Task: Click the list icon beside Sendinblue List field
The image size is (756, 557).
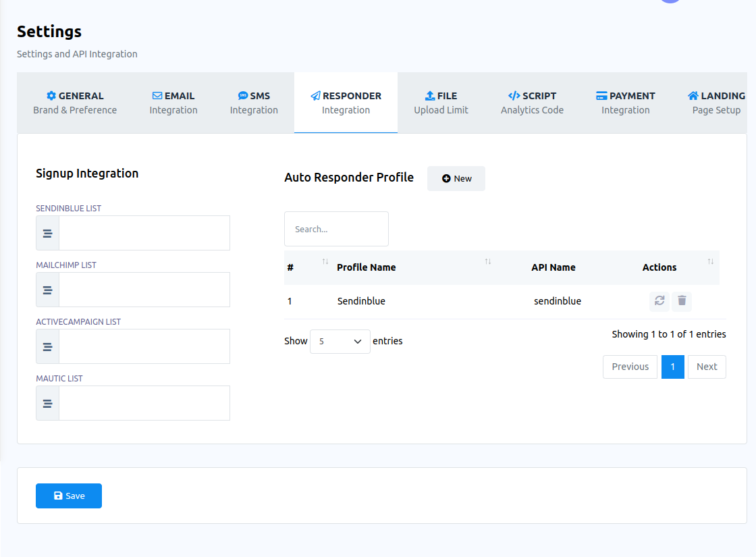Action: coord(48,234)
